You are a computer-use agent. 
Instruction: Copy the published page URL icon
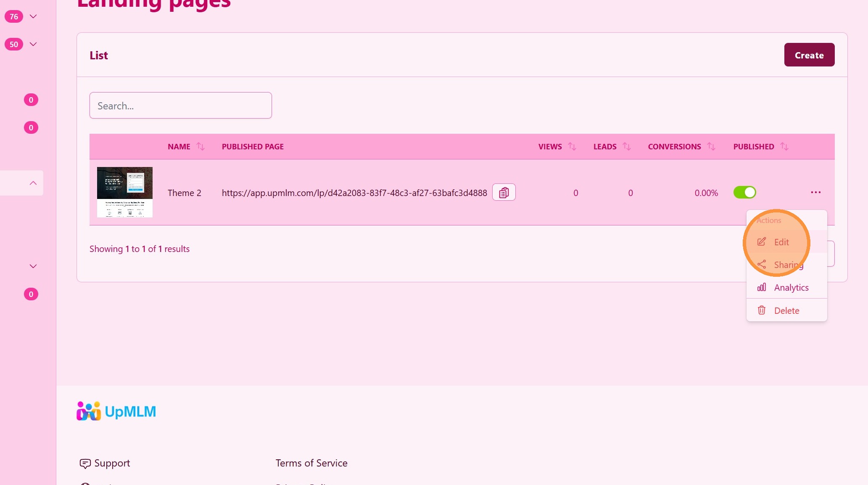pyautogui.click(x=504, y=193)
